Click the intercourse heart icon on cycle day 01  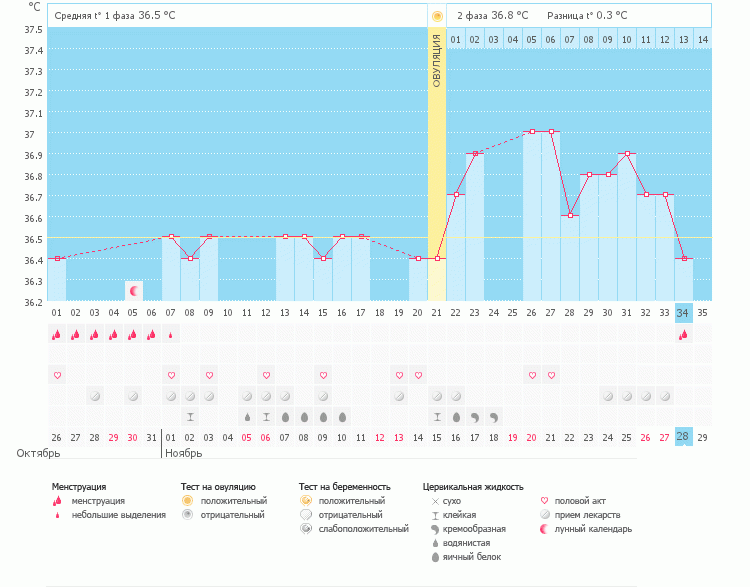(x=57, y=375)
